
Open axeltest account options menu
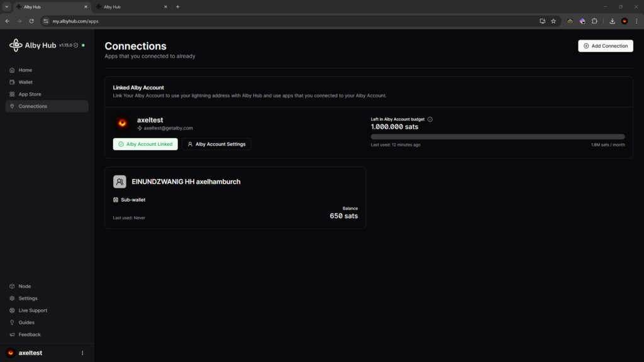point(82,353)
